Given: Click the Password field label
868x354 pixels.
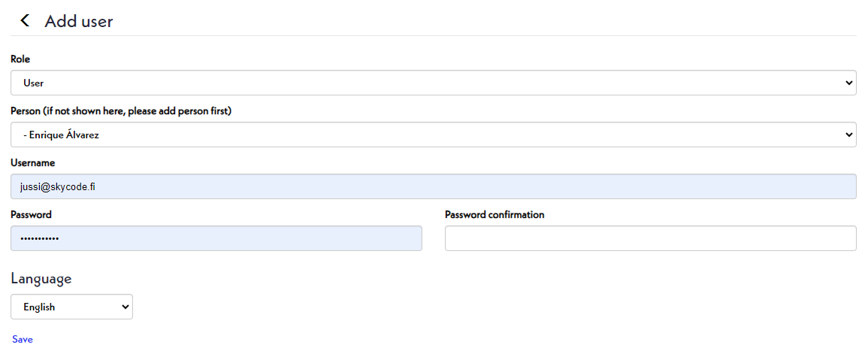Looking at the screenshot, I should [x=32, y=214].
